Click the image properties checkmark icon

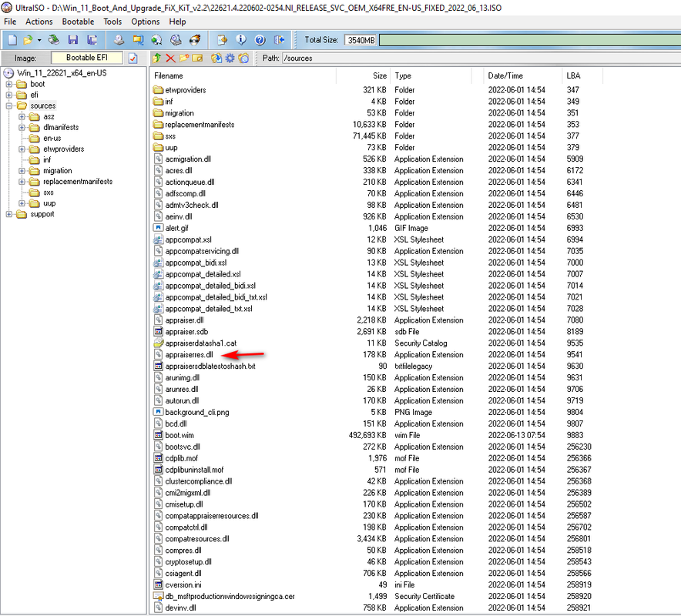coord(133,59)
